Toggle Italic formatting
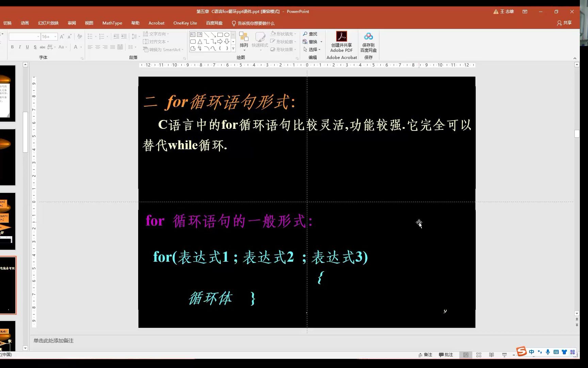 (x=19, y=47)
